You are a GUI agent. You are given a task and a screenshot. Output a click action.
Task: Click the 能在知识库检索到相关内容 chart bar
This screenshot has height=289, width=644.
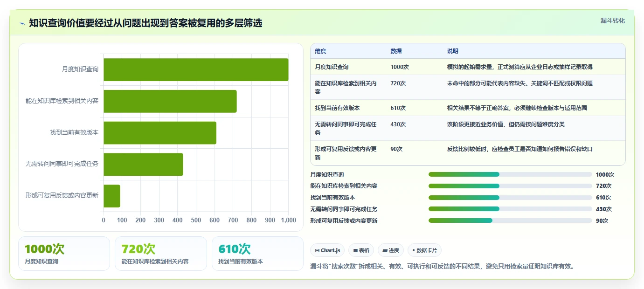[x=170, y=101]
